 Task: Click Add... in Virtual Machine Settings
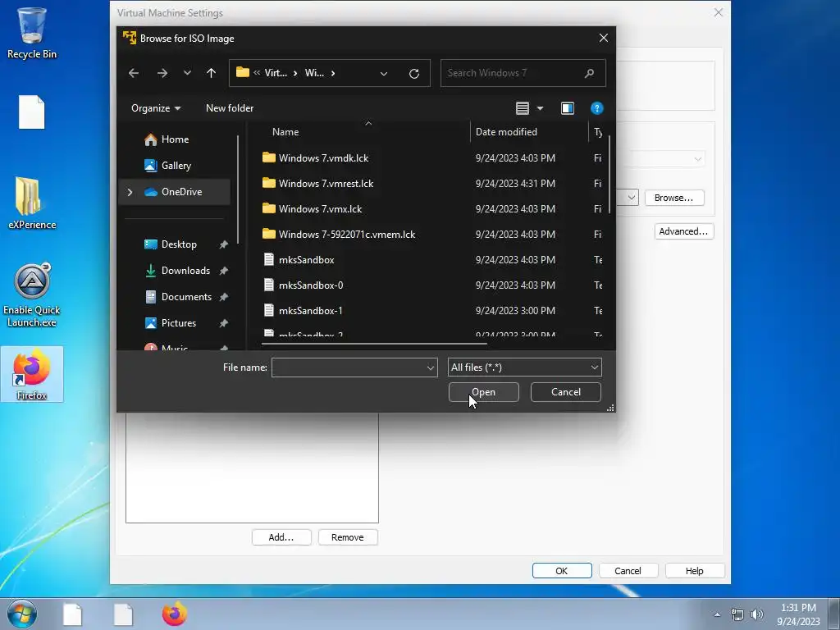coord(281,537)
